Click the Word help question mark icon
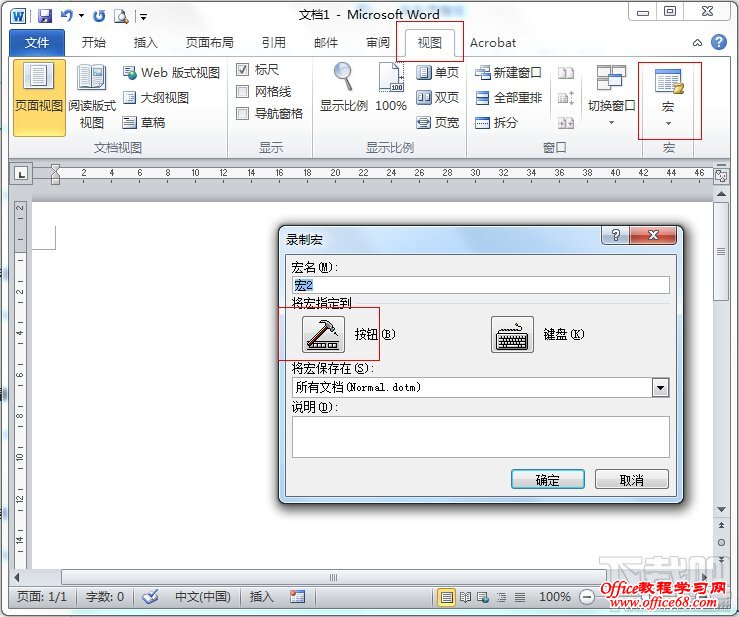 tap(719, 42)
